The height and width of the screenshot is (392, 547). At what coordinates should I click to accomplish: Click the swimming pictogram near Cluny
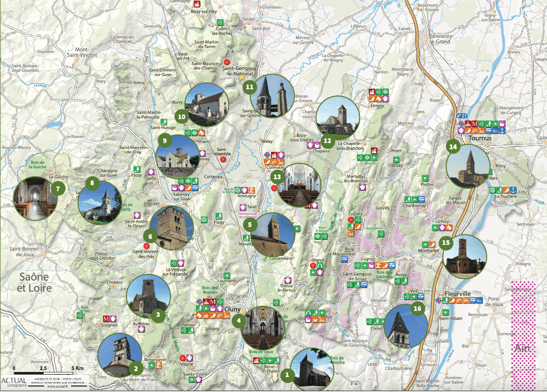point(206,316)
